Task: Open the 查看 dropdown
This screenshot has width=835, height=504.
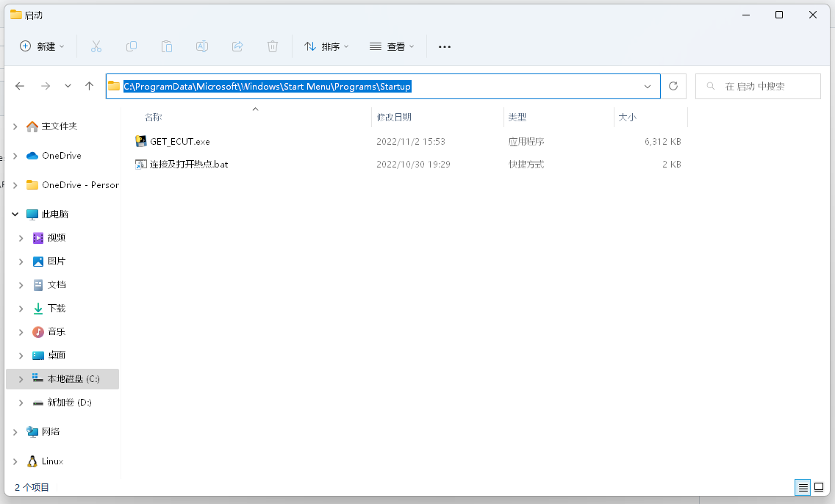Action: pos(392,46)
